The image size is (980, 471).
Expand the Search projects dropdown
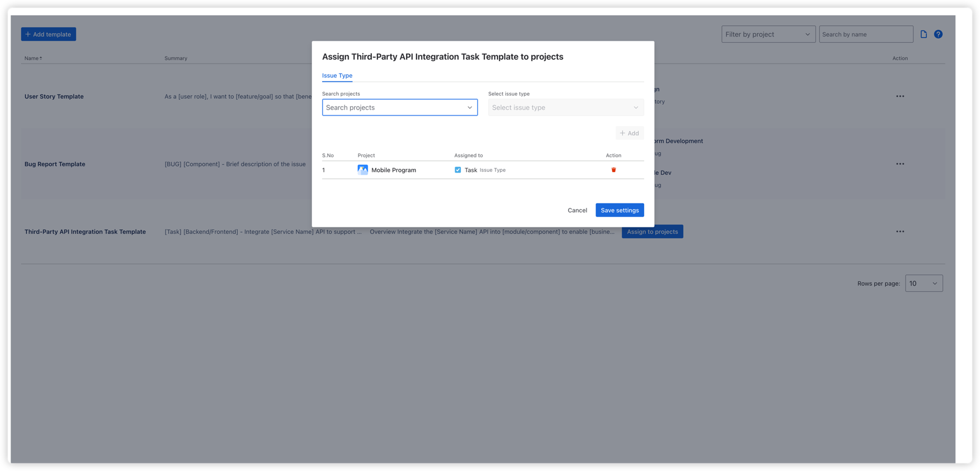pyautogui.click(x=469, y=107)
